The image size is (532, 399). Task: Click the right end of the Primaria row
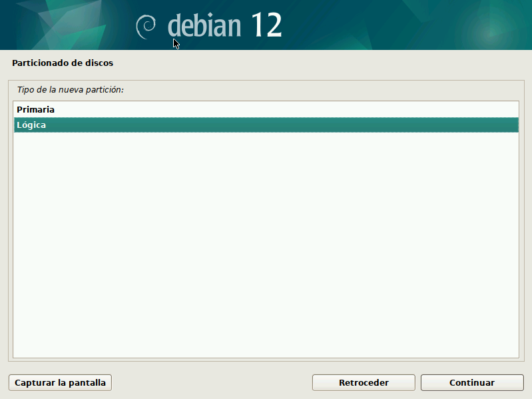(493, 109)
